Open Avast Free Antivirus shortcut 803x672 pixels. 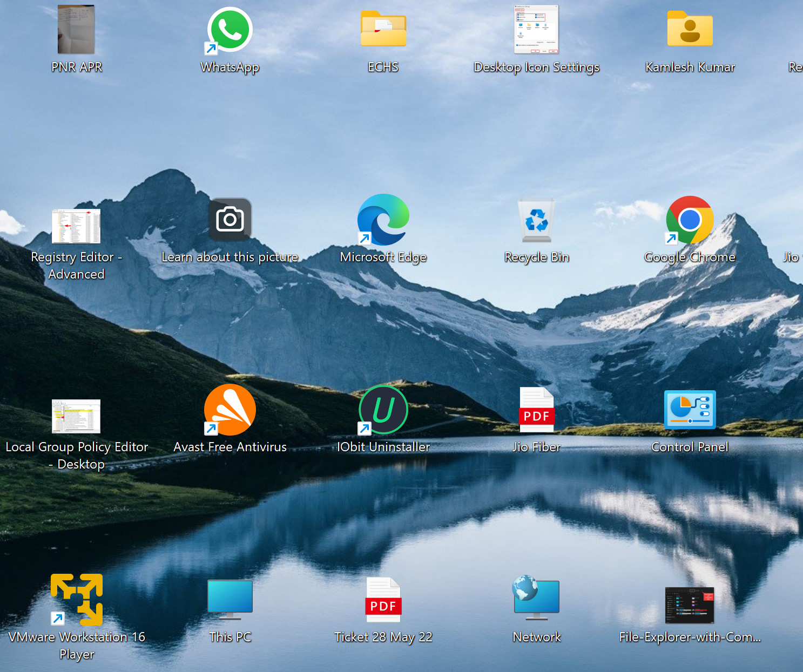[x=230, y=410]
